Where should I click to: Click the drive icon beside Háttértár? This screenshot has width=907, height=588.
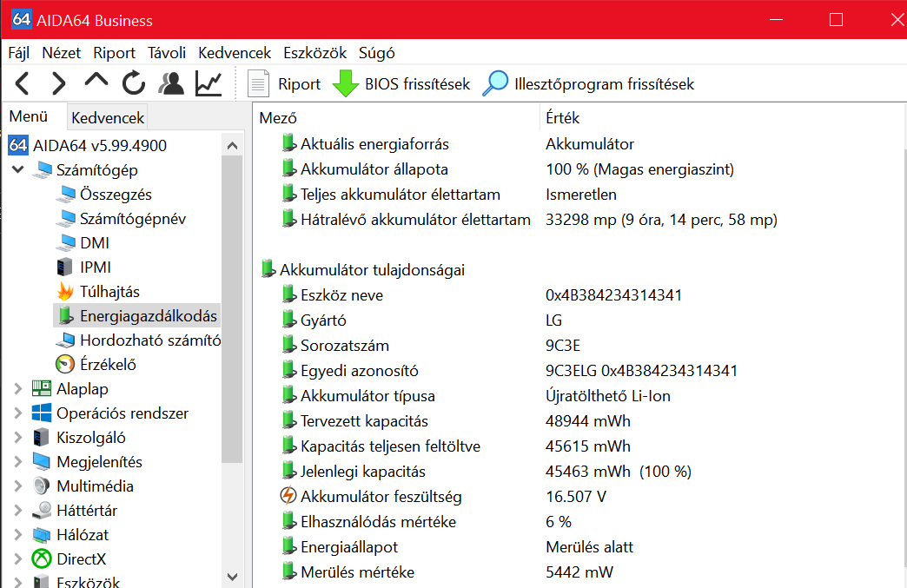42,510
